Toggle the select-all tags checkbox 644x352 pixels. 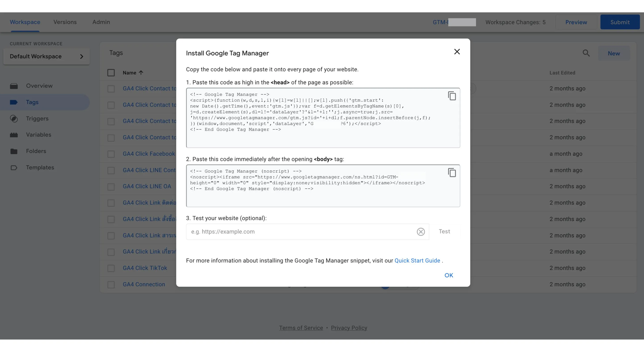[x=111, y=73]
